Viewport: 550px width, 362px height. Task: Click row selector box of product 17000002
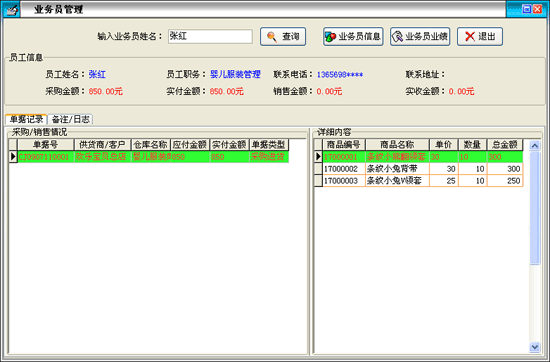click(x=318, y=169)
